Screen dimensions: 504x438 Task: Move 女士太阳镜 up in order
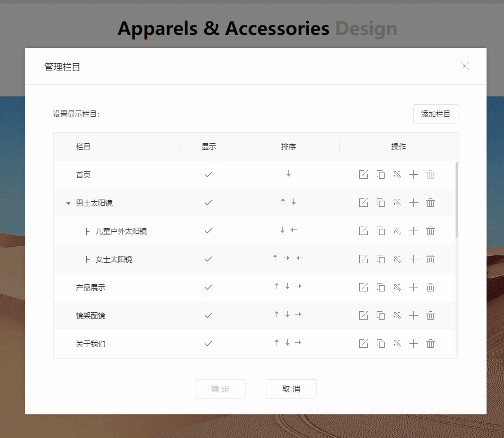tap(275, 258)
